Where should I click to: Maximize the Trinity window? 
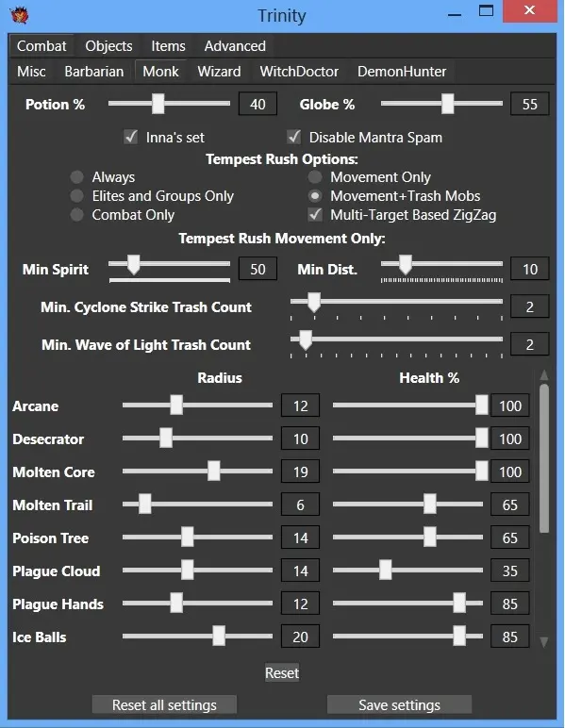point(486,10)
